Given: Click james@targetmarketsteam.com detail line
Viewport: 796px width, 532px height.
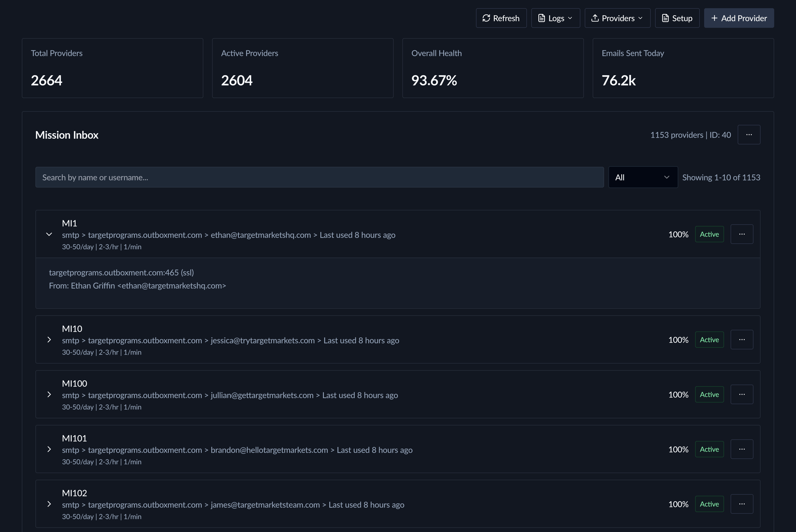Looking at the screenshot, I should click(233, 505).
